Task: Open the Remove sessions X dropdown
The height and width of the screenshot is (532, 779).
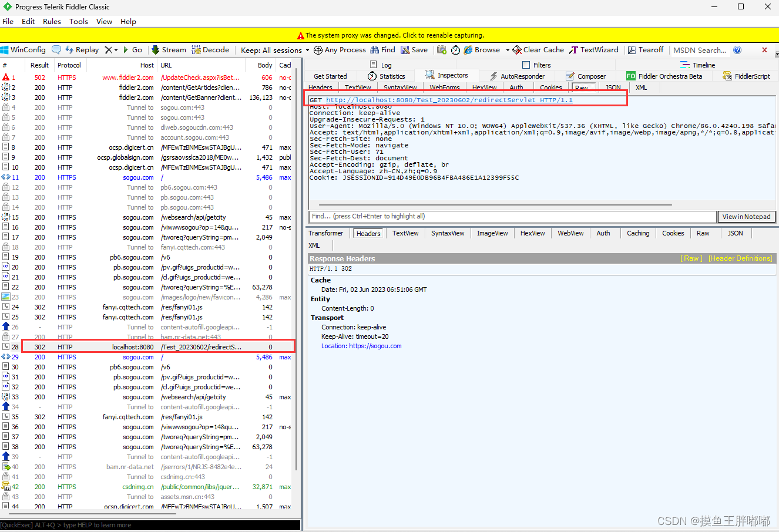Action: click(111, 50)
